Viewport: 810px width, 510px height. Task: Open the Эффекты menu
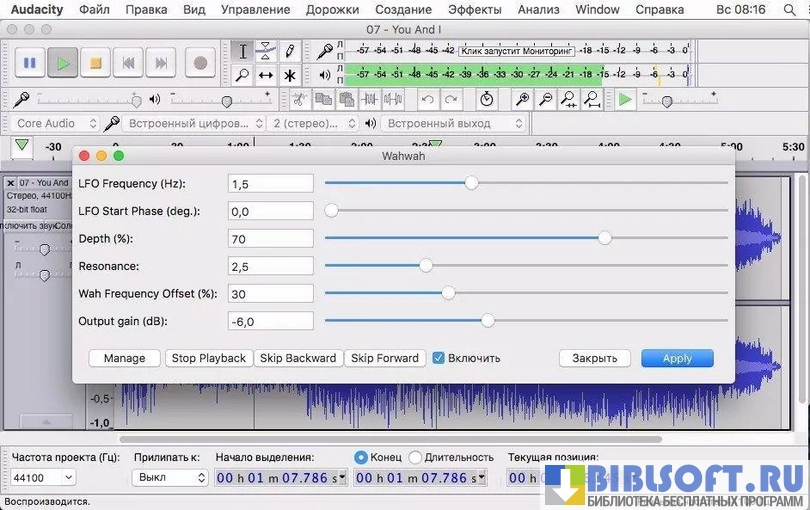tap(475, 9)
